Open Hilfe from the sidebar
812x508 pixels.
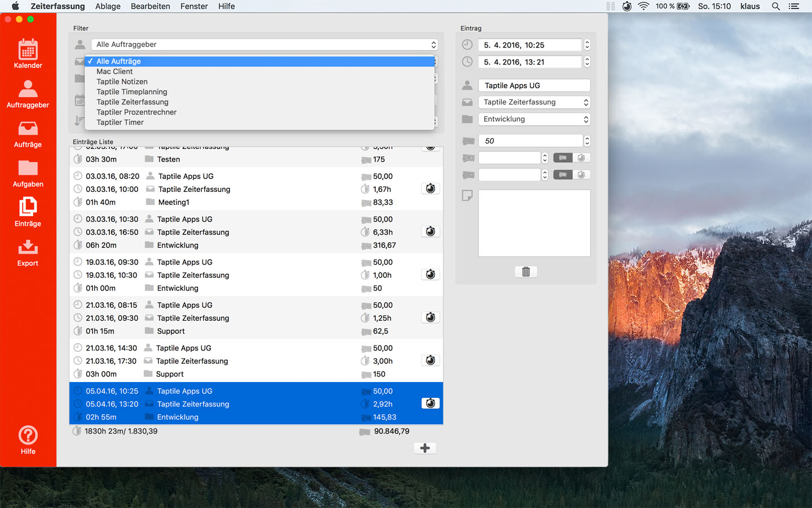click(x=28, y=440)
